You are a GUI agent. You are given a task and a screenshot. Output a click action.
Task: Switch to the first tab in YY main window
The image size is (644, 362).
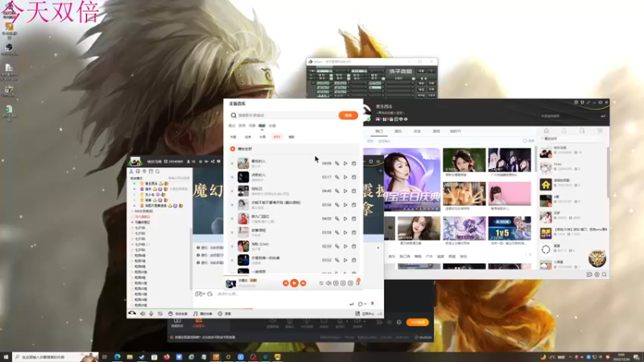coord(378,131)
